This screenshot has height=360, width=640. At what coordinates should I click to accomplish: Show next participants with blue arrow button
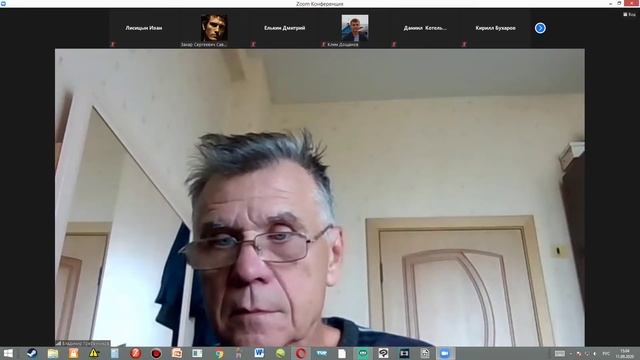pyautogui.click(x=540, y=28)
